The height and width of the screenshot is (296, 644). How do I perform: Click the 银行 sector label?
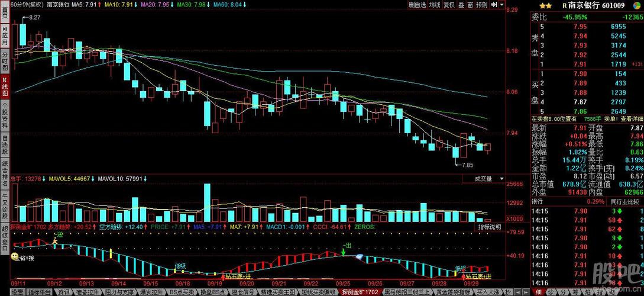tap(537, 201)
